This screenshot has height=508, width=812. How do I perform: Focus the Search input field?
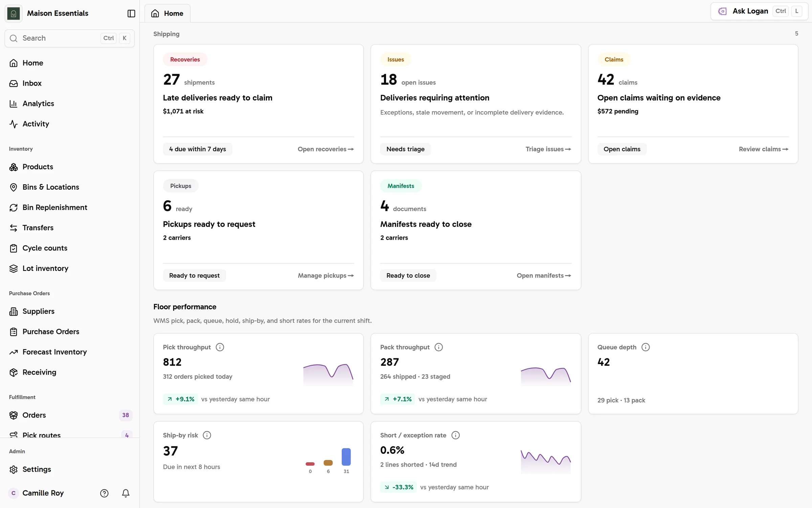tap(70, 38)
